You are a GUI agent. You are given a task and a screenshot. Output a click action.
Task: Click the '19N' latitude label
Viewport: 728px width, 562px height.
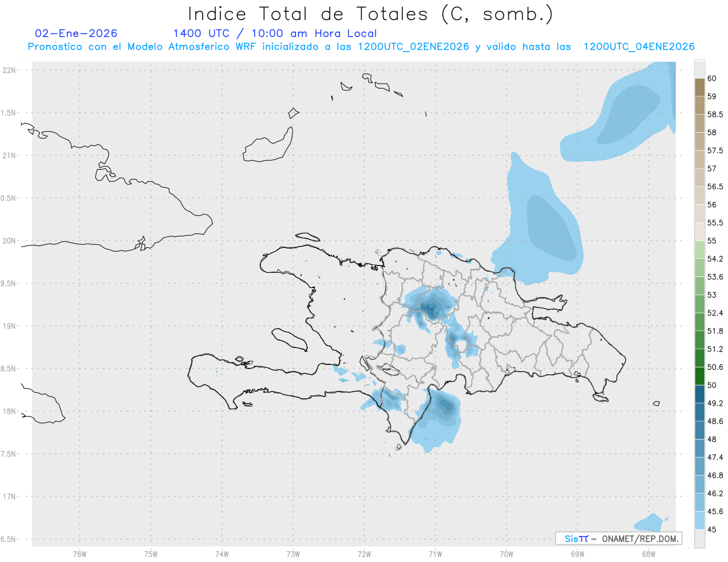(10, 326)
